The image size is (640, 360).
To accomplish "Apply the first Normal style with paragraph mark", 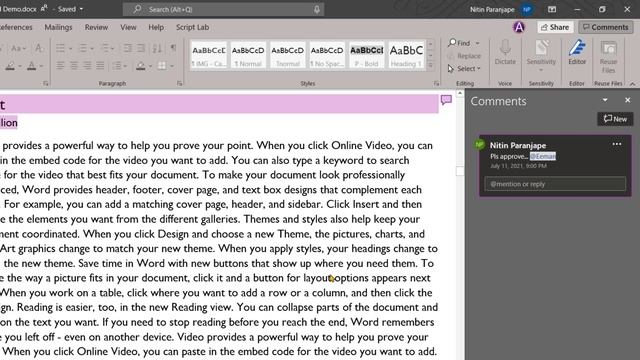I will tap(248, 56).
